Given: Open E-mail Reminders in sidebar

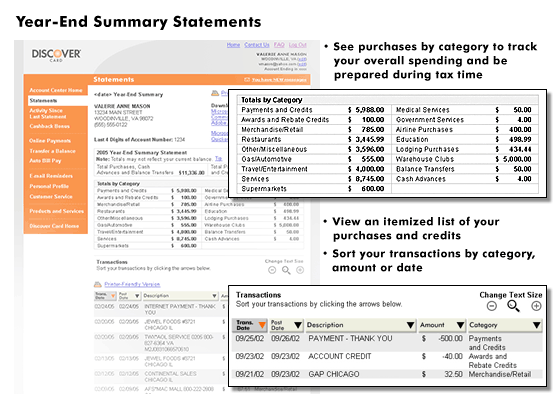Looking at the screenshot, I should coord(51,176).
